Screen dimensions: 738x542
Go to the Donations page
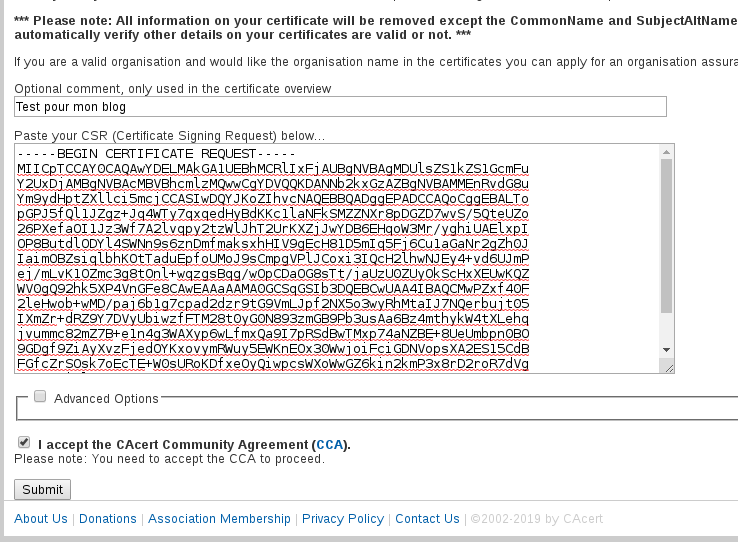[108, 518]
